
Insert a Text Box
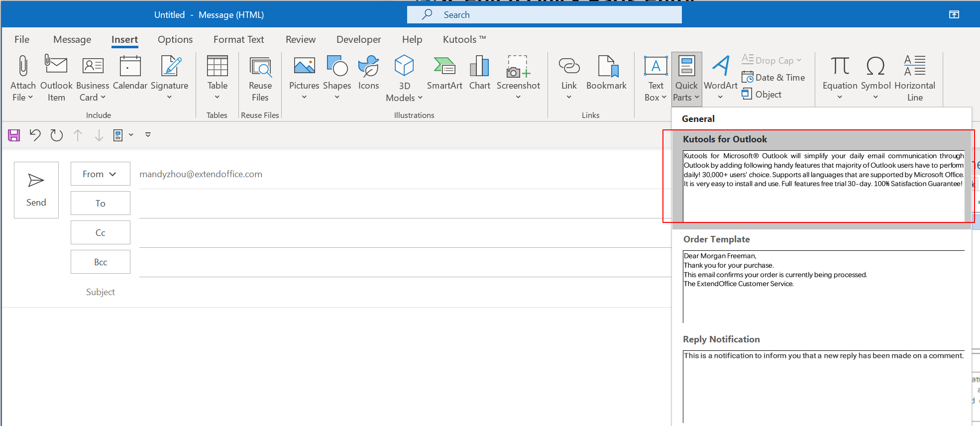click(x=655, y=78)
